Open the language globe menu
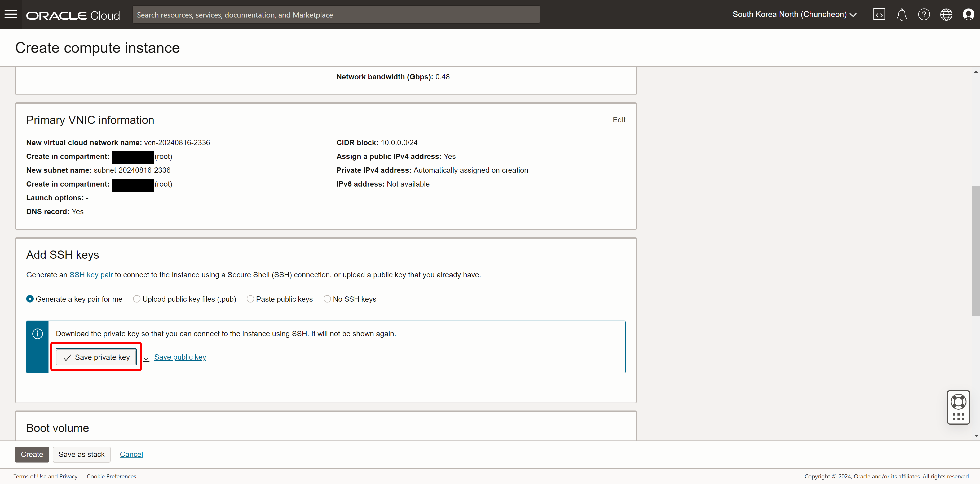 [946, 14]
